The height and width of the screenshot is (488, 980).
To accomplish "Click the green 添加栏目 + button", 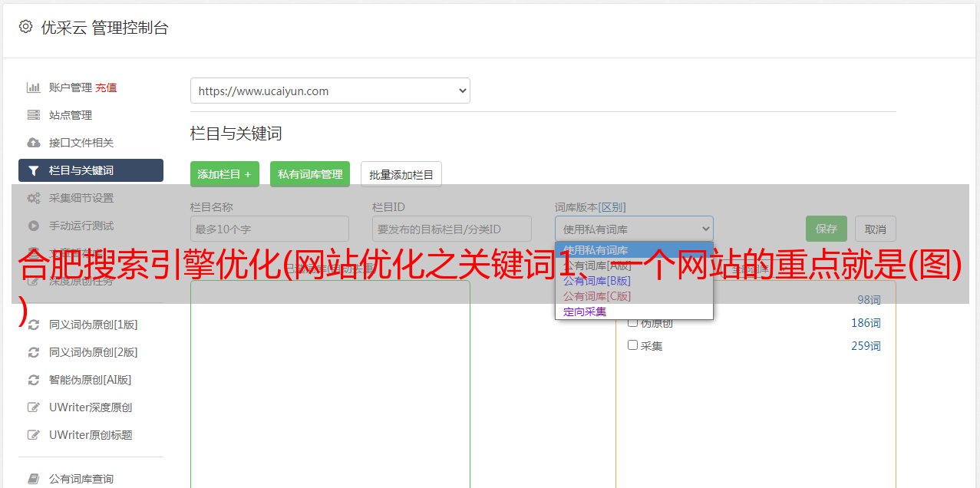I will (x=224, y=174).
